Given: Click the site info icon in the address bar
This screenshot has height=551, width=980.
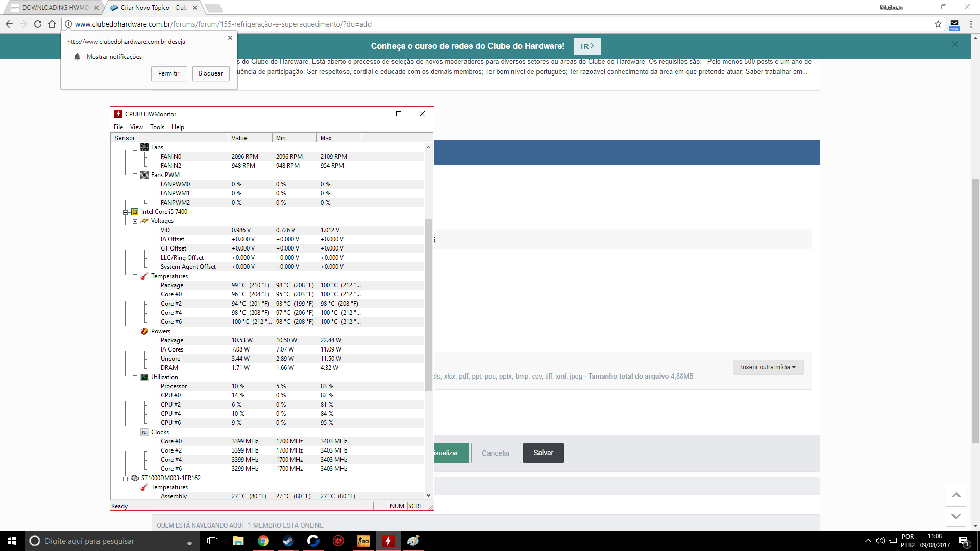Looking at the screenshot, I should click(x=68, y=24).
